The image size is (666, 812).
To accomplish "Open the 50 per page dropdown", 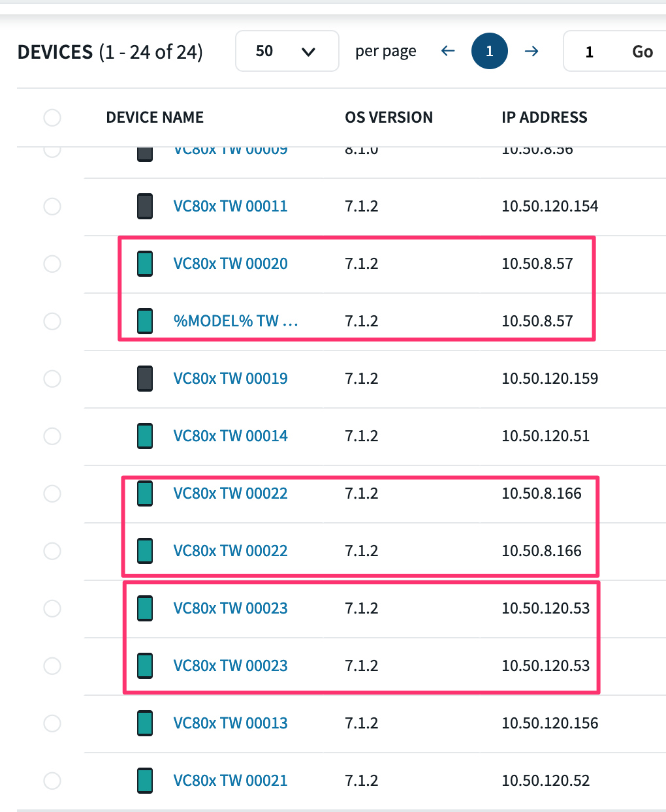I will 287,51.
